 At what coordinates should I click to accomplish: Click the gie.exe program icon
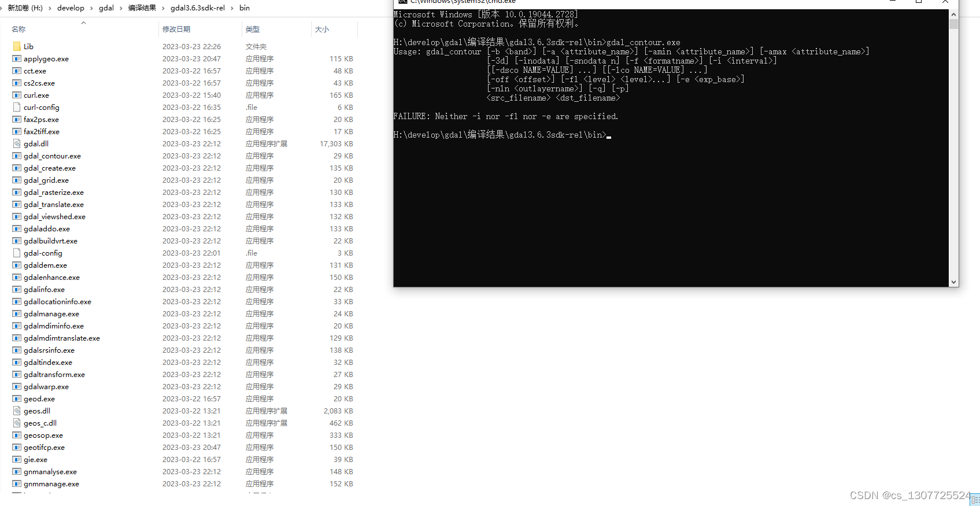[x=17, y=459]
